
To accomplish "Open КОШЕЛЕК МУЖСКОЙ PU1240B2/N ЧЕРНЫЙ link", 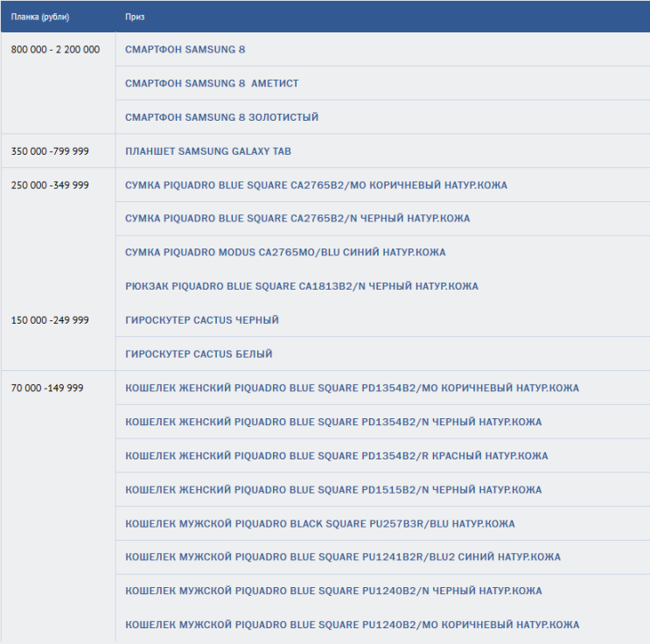I will 333,591.
